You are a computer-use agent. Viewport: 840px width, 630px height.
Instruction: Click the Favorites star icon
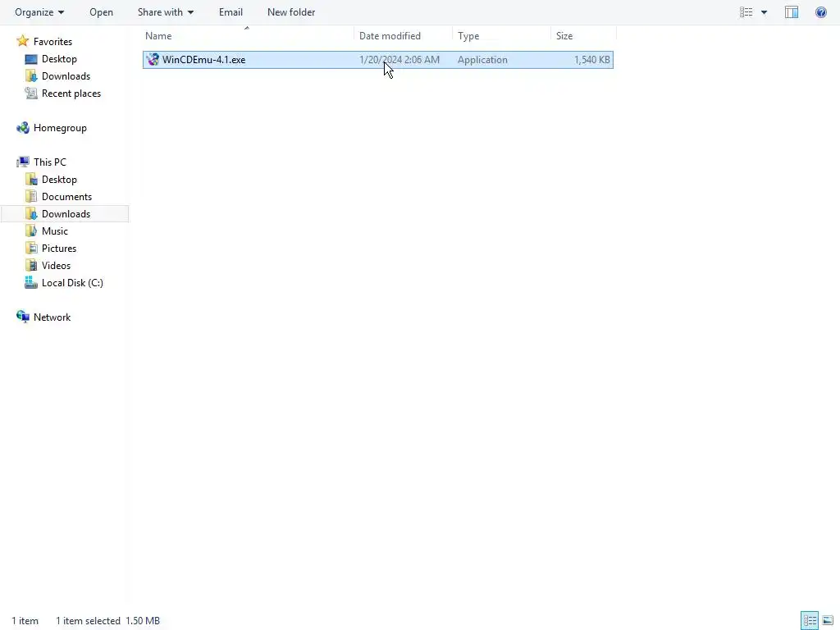(22, 41)
